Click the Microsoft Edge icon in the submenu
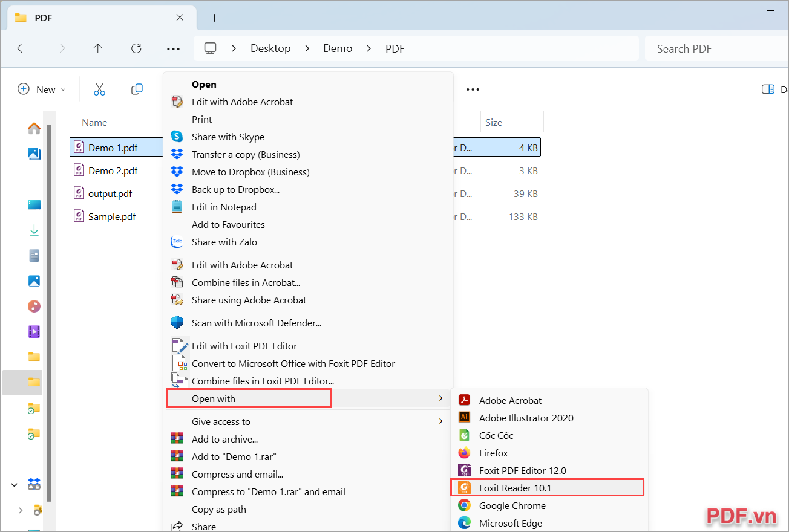789x532 pixels. [464, 523]
